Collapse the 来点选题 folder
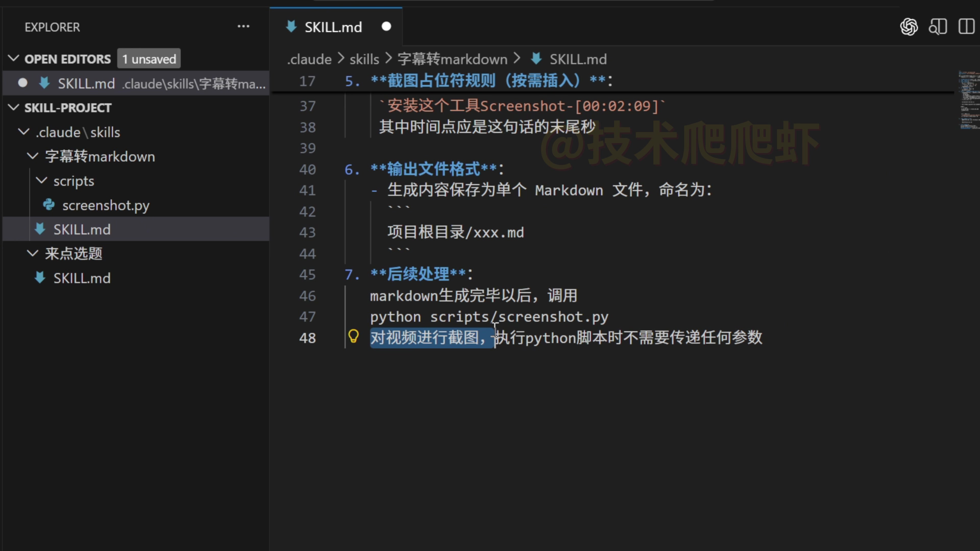 [33, 253]
